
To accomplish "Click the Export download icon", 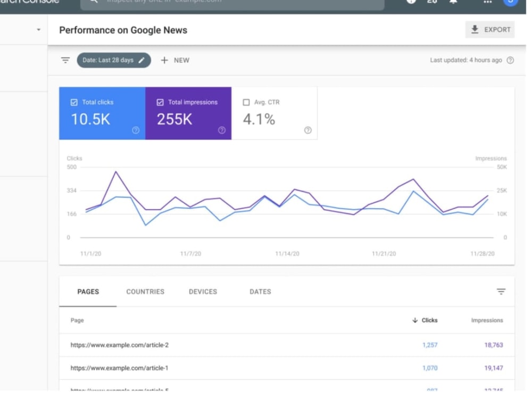I will pyautogui.click(x=475, y=29).
